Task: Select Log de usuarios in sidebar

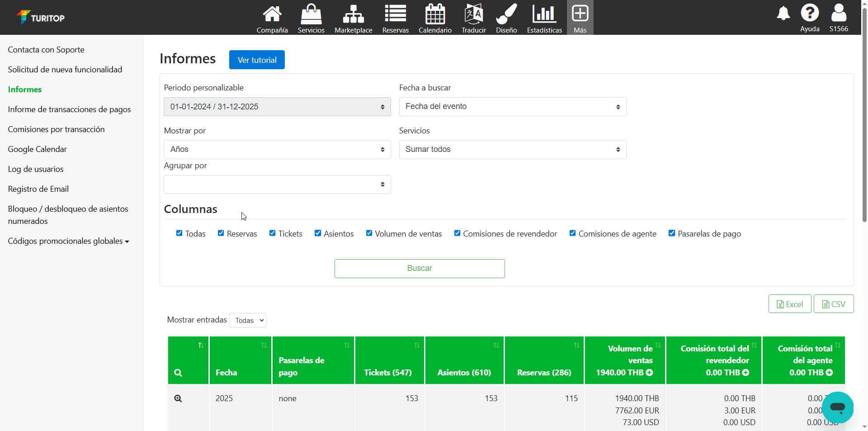Action: click(36, 169)
